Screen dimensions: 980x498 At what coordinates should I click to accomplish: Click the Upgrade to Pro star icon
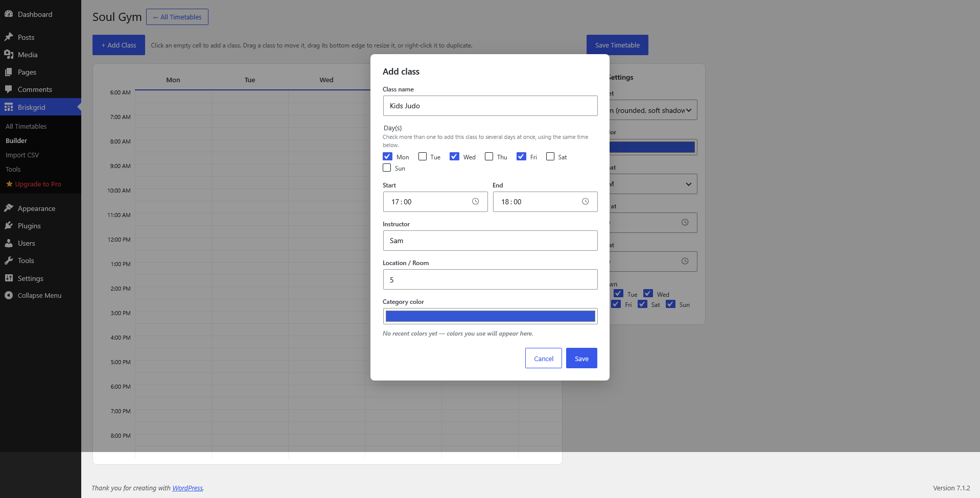pyautogui.click(x=9, y=184)
